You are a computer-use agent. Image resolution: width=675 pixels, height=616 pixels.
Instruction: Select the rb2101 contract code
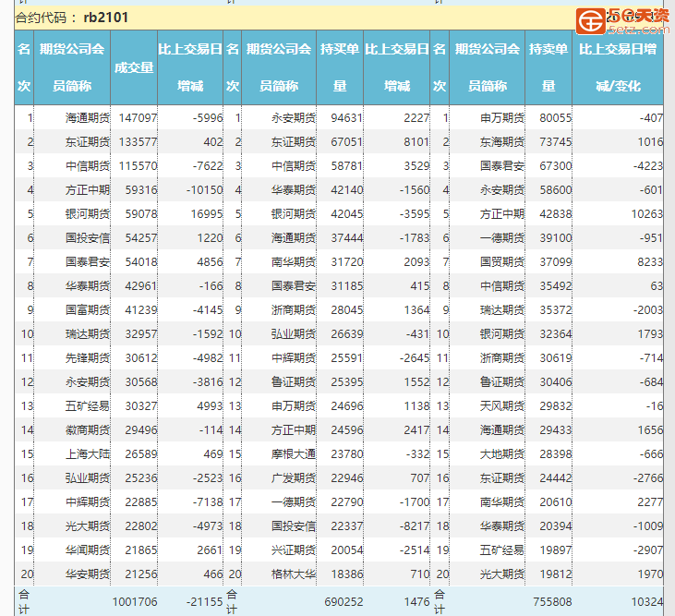click(x=105, y=18)
